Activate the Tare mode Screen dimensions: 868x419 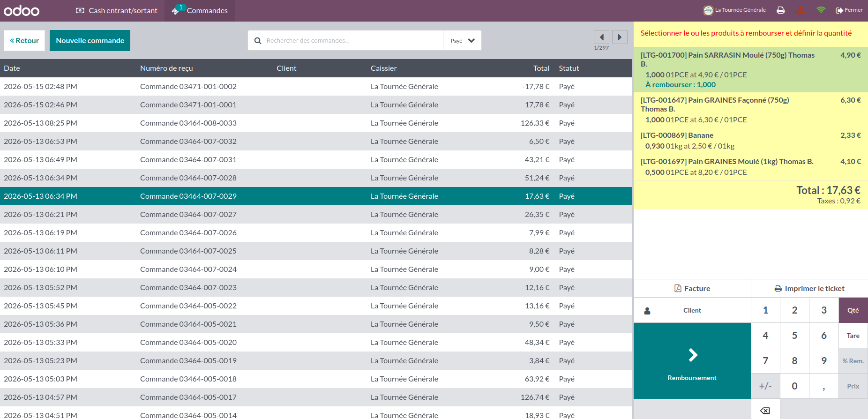853,336
